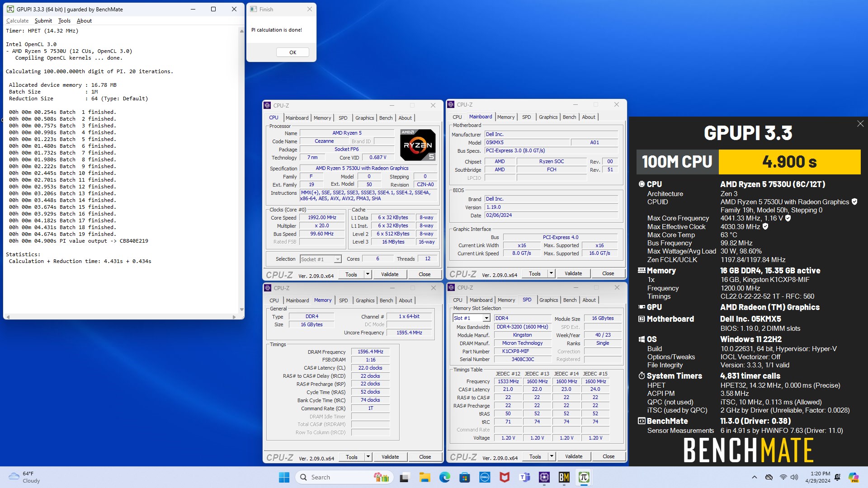Screen dimensions: 868x488
Task: Click OK in the Finish dialog
Action: 292,52
